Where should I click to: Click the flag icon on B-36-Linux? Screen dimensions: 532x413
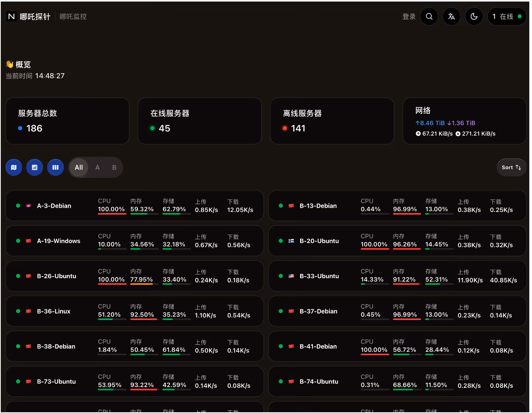click(28, 311)
